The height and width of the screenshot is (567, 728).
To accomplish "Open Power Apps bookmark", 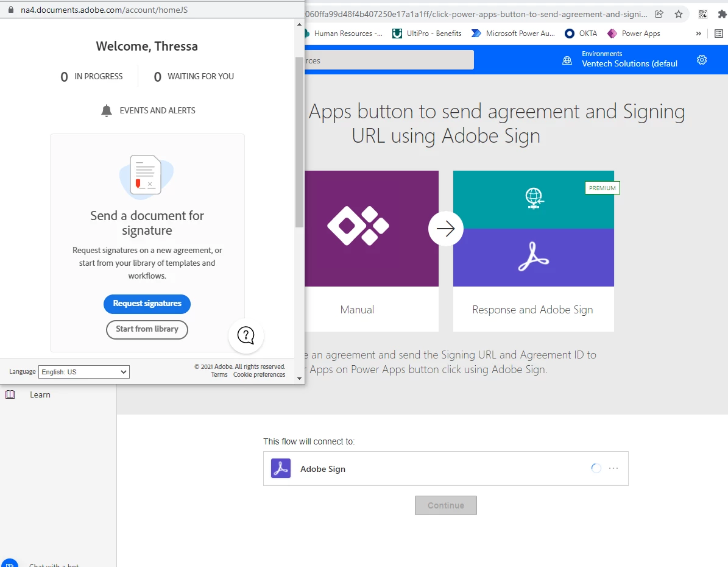I will tap(634, 34).
